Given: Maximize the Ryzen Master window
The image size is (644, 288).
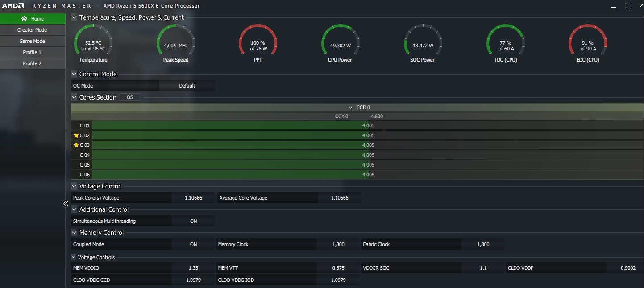Looking at the screenshot, I should [627, 5].
